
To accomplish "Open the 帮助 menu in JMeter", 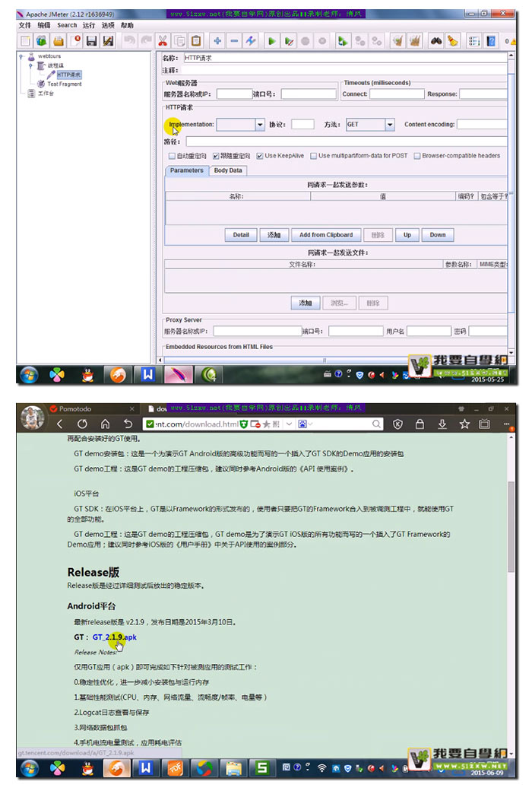I will [x=127, y=25].
